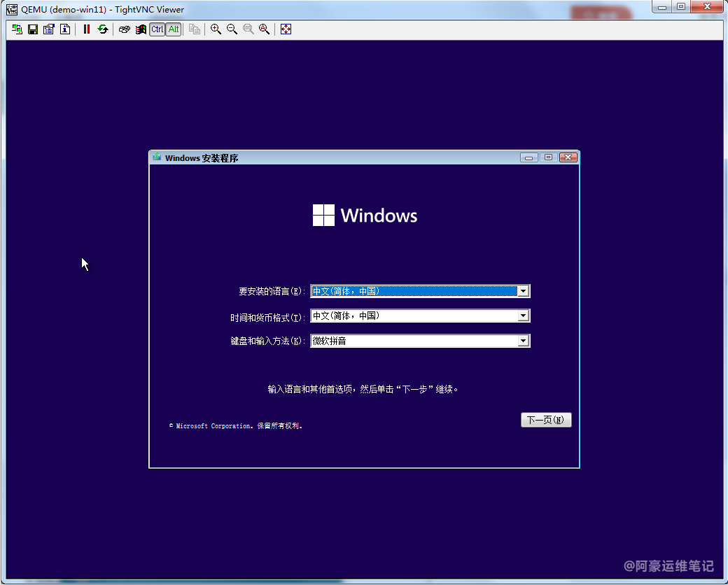Show the Connection info icon
The image size is (728, 585).
point(64,29)
